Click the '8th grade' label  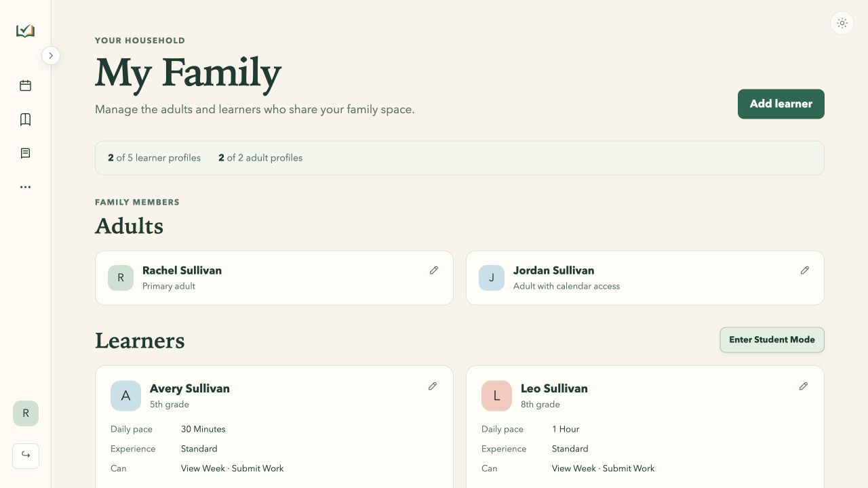click(540, 405)
